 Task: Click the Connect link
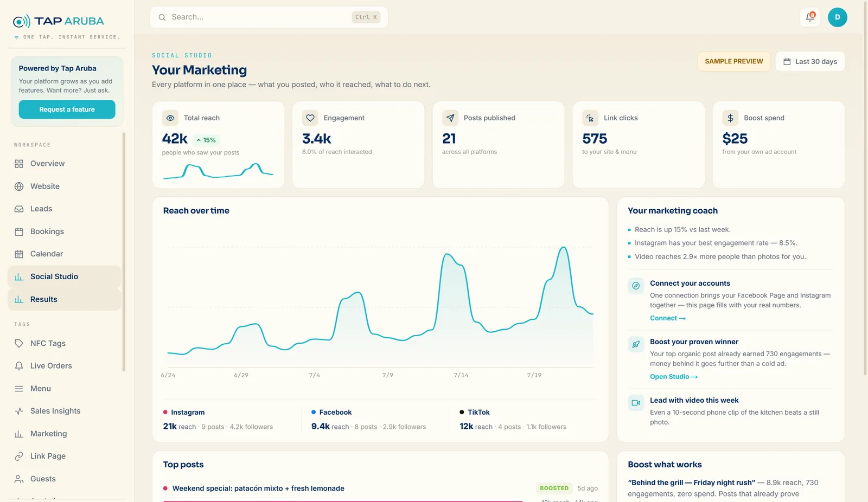(667, 318)
